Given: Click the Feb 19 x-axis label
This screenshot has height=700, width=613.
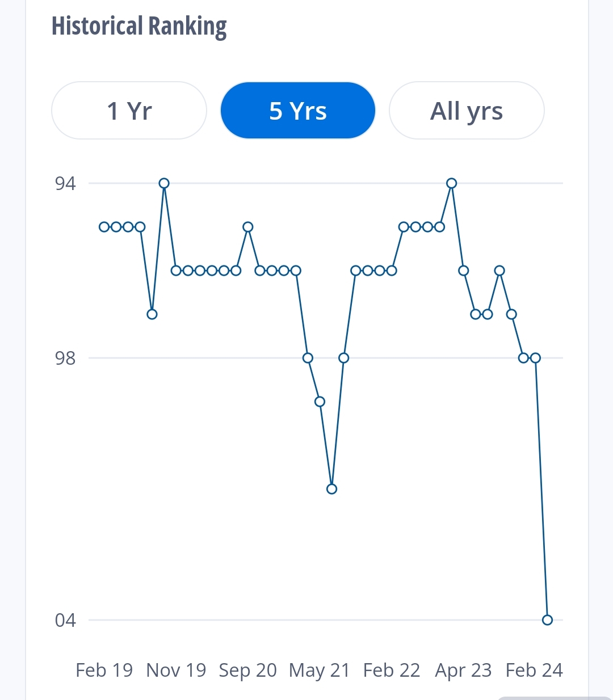Looking at the screenshot, I should [x=104, y=670].
